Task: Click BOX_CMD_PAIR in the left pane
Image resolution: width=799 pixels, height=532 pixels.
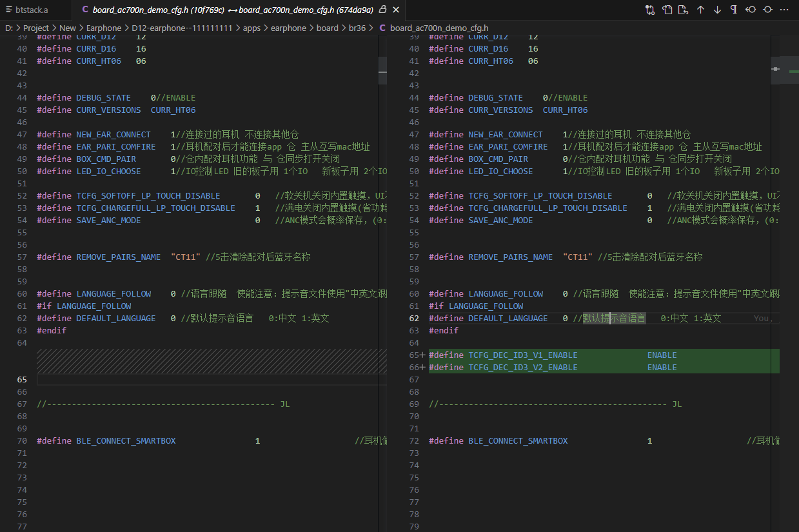Action: (x=106, y=159)
